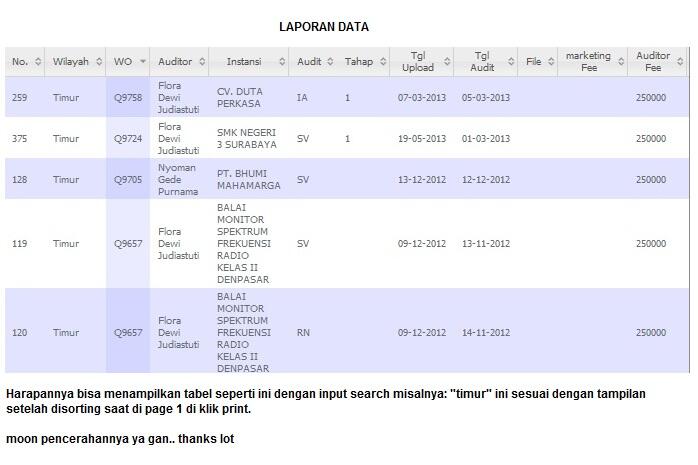Click audit date 12-12-2012
This screenshot has width=698, height=465.
tap(486, 179)
